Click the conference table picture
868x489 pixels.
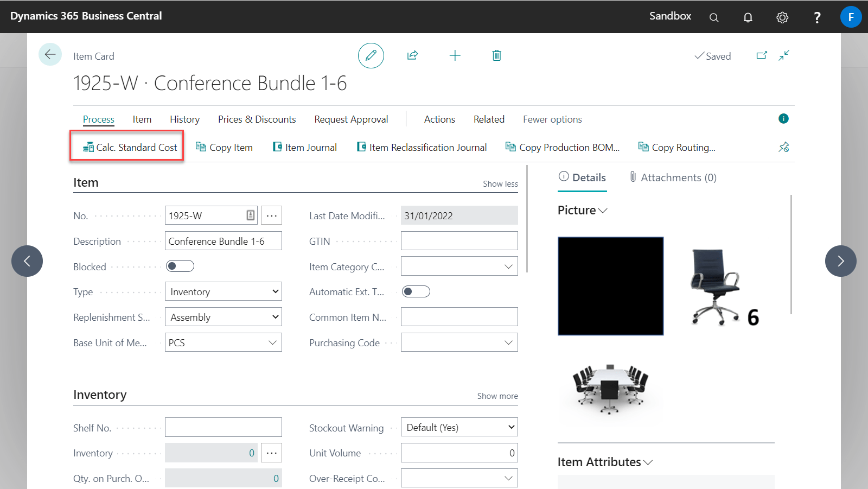click(x=610, y=389)
